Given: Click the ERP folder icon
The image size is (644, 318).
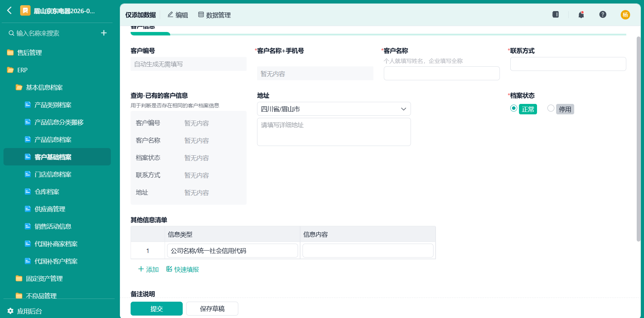Looking at the screenshot, I should [x=10, y=70].
